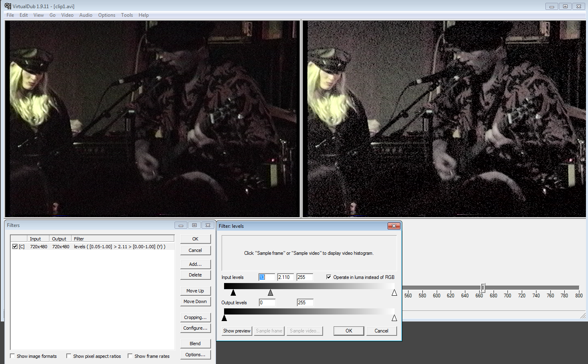Screen dimensions: 588x364
Task: Open the Go menu
Action: (x=52, y=15)
